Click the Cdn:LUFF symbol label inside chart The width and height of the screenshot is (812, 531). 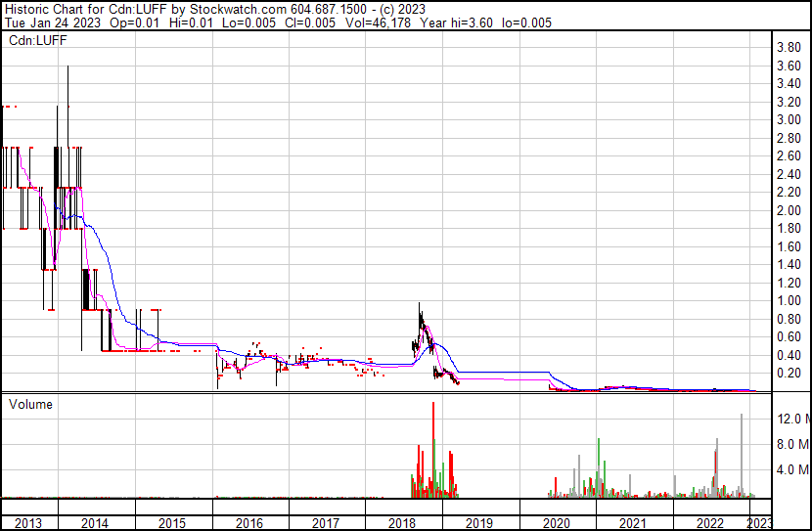coord(37,38)
